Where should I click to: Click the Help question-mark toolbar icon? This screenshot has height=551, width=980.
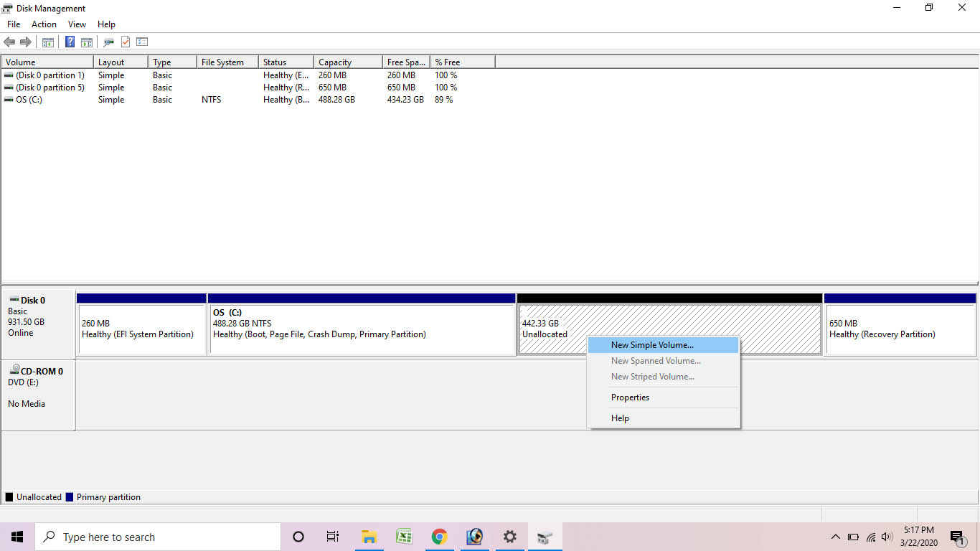(70, 42)
